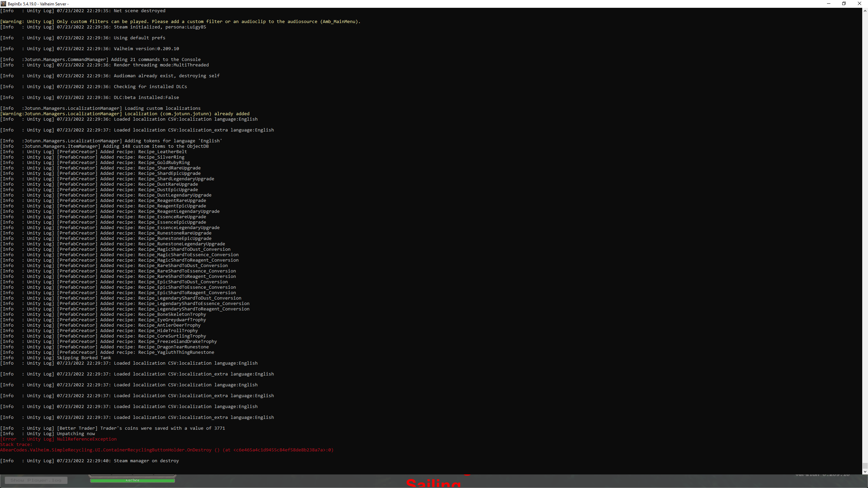Click the BepInEx icon in the title bar
Image resolution: width=868 pixels, height=488 pixels.
click(x=3, y=4)
